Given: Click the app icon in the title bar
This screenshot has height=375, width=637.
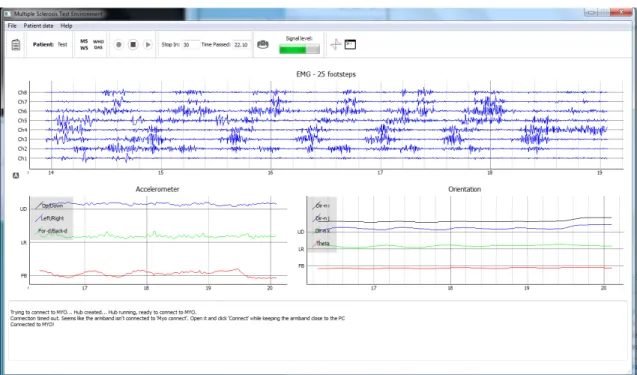Looking at the screenshot, I should click(x=8, y=14).
